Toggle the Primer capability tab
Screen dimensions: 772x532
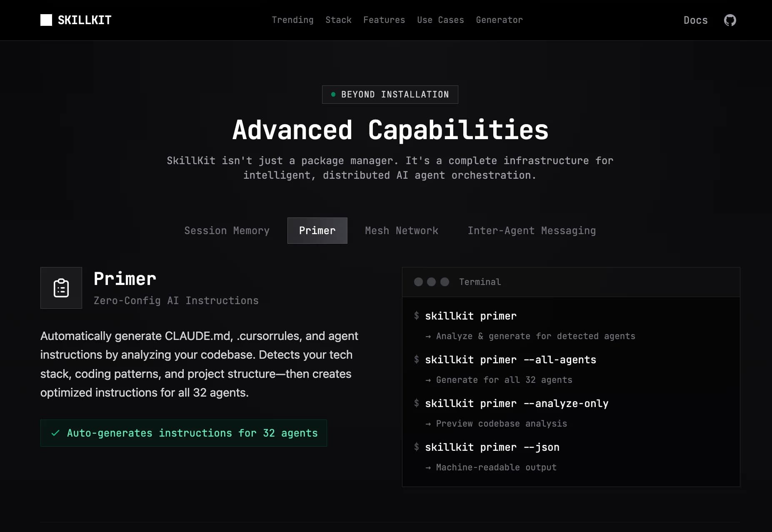point(317,230)
